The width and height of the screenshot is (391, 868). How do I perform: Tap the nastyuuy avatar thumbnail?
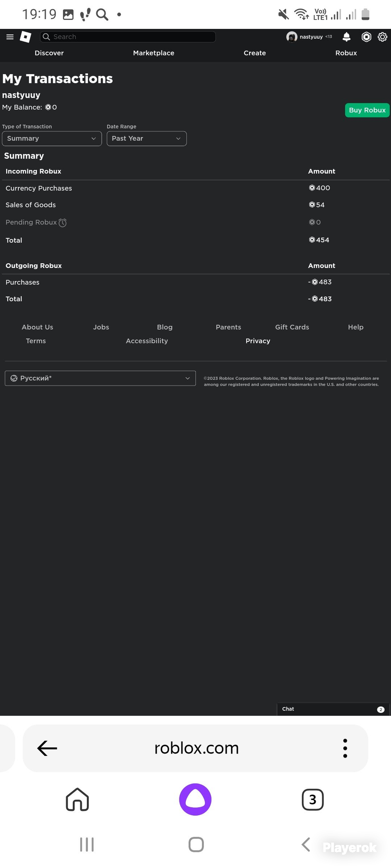click(x=292, y=37)
